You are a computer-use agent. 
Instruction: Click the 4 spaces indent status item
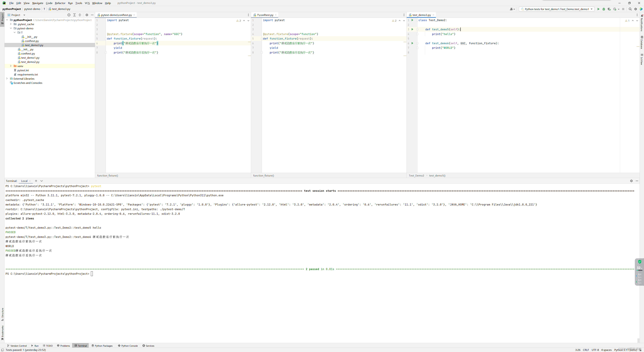coord(606,350)
